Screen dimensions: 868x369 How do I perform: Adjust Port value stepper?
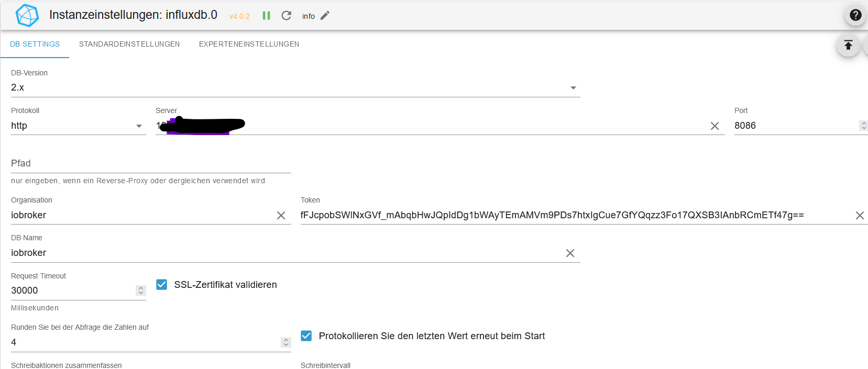coord(863,126)
